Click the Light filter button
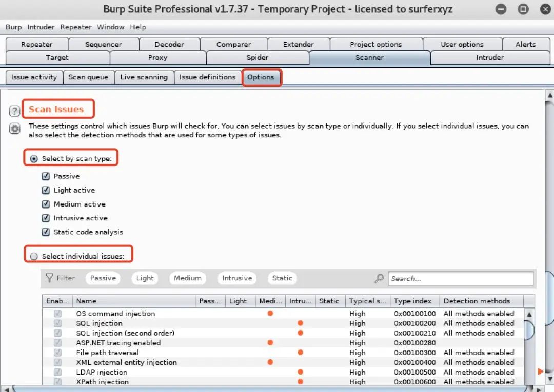 145,278
